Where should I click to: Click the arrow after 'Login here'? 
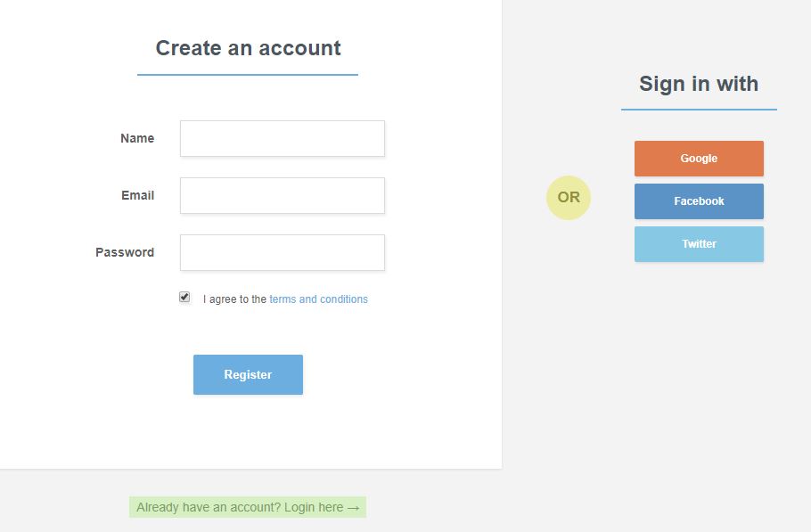click(x=353, y=507)
